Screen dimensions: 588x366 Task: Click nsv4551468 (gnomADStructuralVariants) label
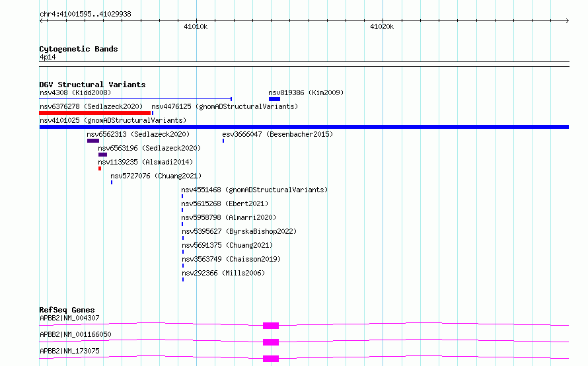254,190
